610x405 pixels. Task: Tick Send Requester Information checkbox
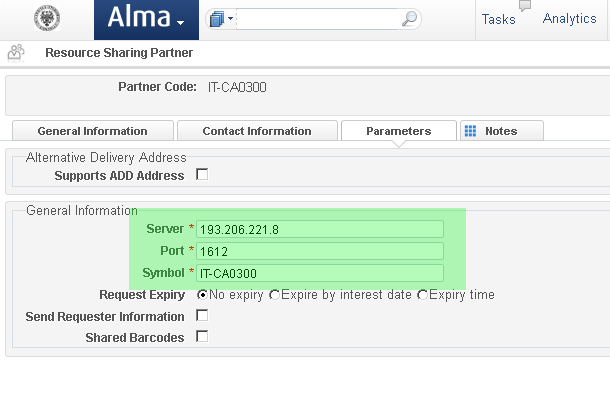[202, 315]
